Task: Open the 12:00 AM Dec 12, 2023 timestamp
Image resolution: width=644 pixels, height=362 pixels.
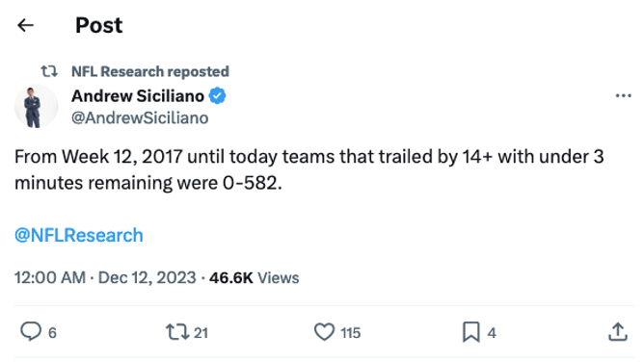Action: pos(105,277)
